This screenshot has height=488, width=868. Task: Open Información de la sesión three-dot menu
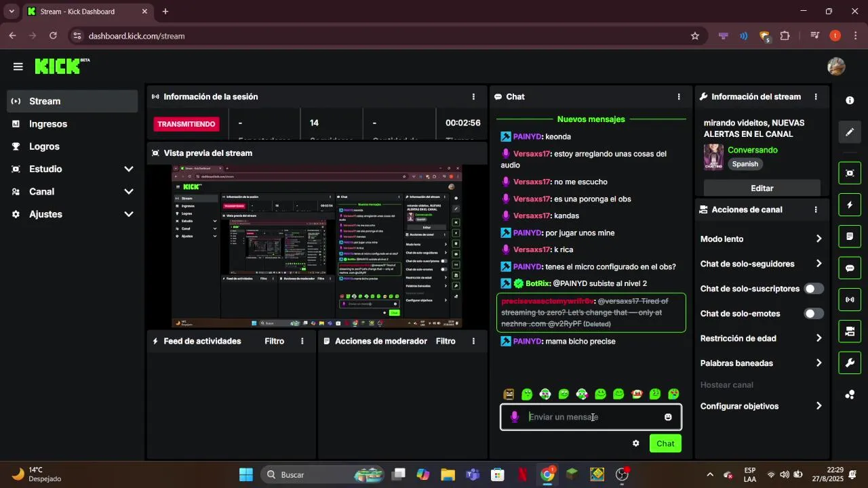[473, 97]
